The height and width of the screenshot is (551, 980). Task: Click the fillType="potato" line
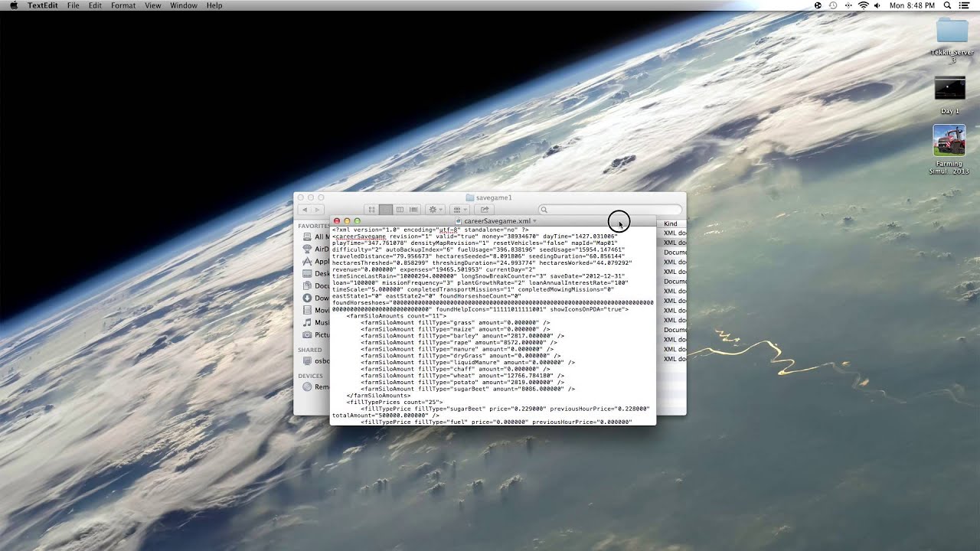[462, 383]
